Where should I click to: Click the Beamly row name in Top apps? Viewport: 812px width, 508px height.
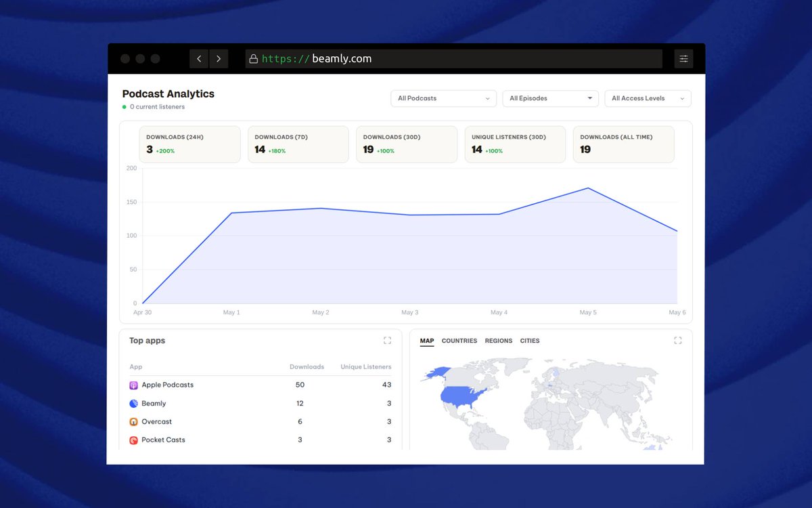(x=154, y=404)
